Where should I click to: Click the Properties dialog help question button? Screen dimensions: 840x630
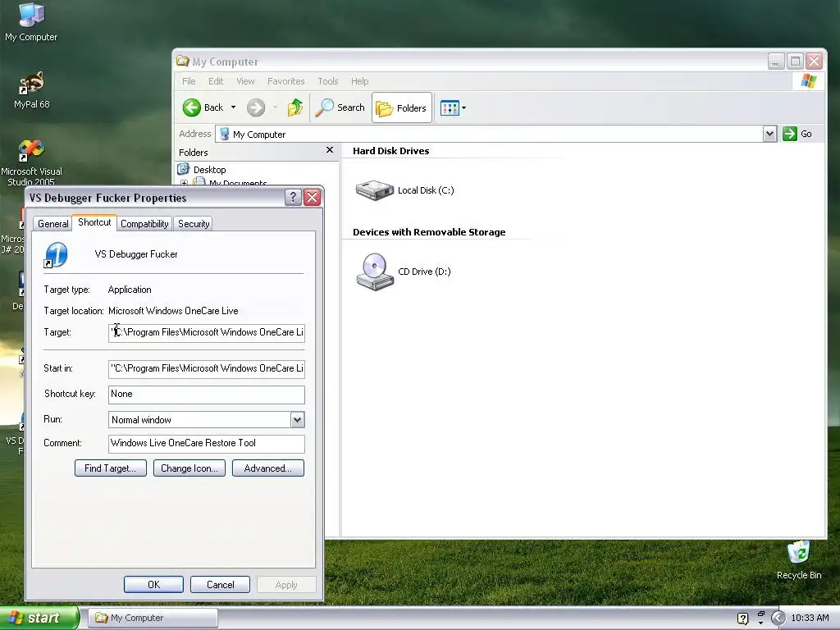pyautogui.click(x=293, y=197)
